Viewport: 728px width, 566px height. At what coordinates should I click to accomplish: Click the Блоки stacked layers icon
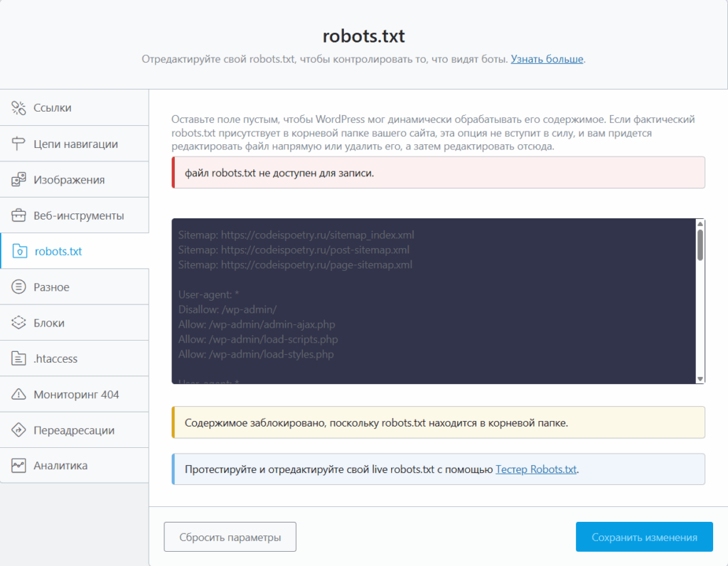click(18, 323)
